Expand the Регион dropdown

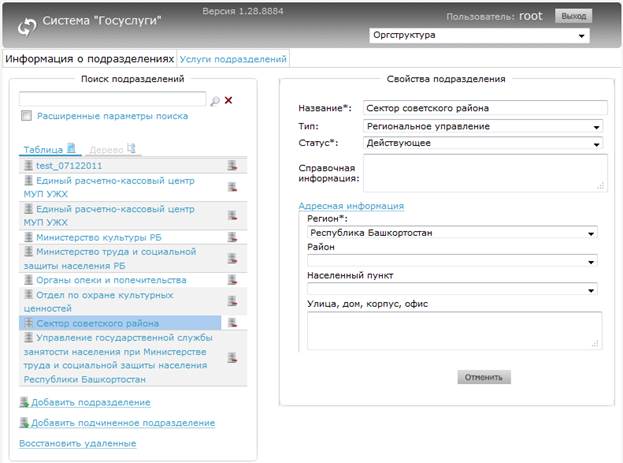click(x=452, y=232)
